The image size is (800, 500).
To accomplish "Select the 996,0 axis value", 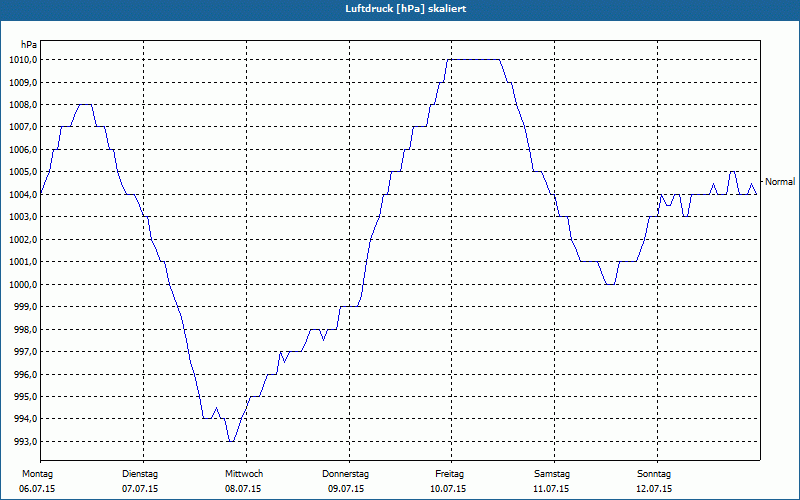I will 25,374.
